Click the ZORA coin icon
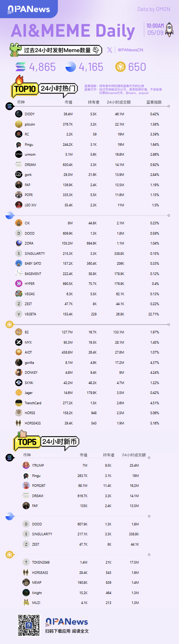 click(x=19, y=243)
